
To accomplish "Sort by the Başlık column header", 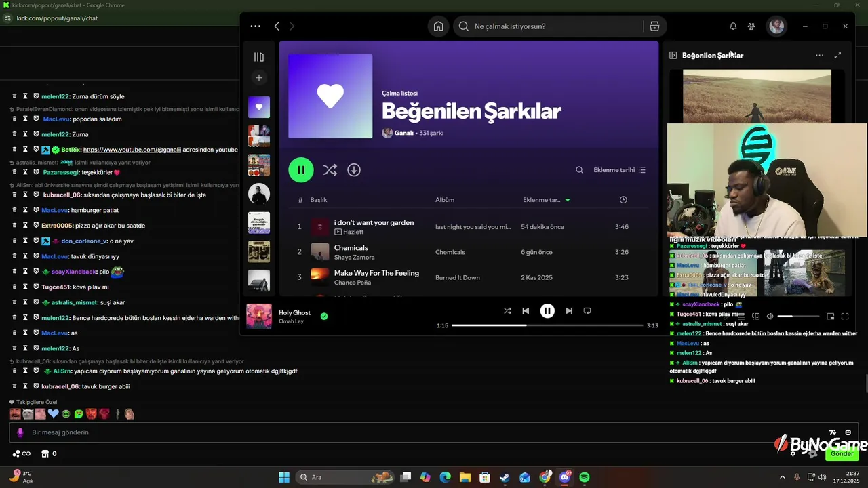I will (x=319, y=200).
